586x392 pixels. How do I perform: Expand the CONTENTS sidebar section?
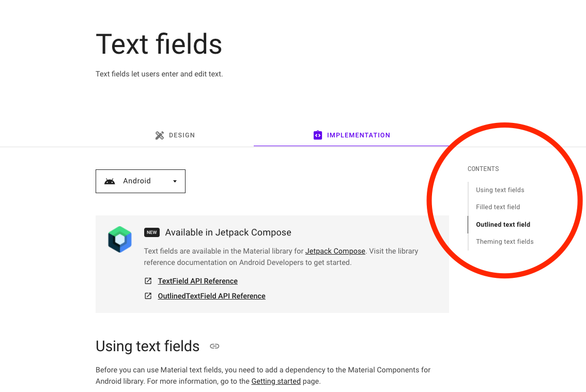[x=483, y=169]
